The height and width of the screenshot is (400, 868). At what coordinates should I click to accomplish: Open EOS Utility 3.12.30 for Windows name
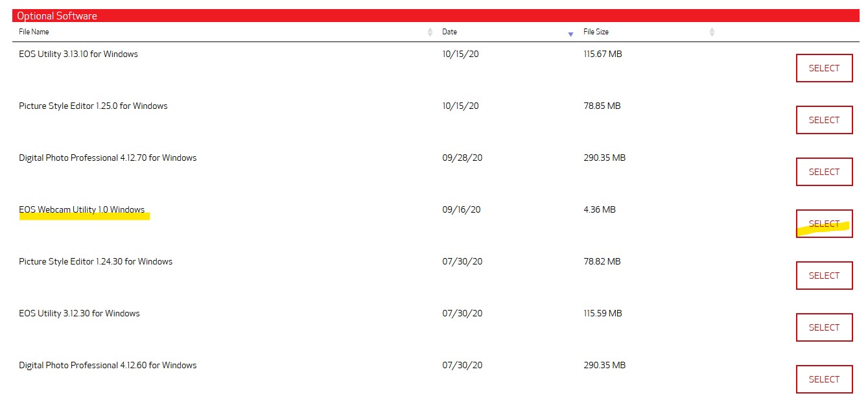(79, 313)
